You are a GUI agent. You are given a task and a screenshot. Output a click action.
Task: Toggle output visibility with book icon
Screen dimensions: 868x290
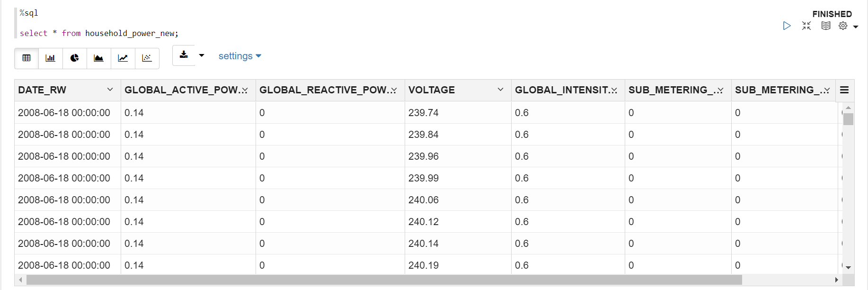pyautogui.click(x=826, y=26)
